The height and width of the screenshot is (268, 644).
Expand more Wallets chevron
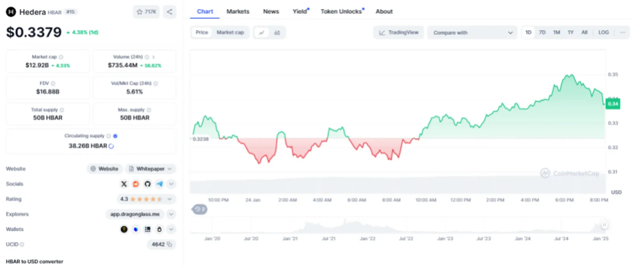pyautogui.click(x=171, y=229)
